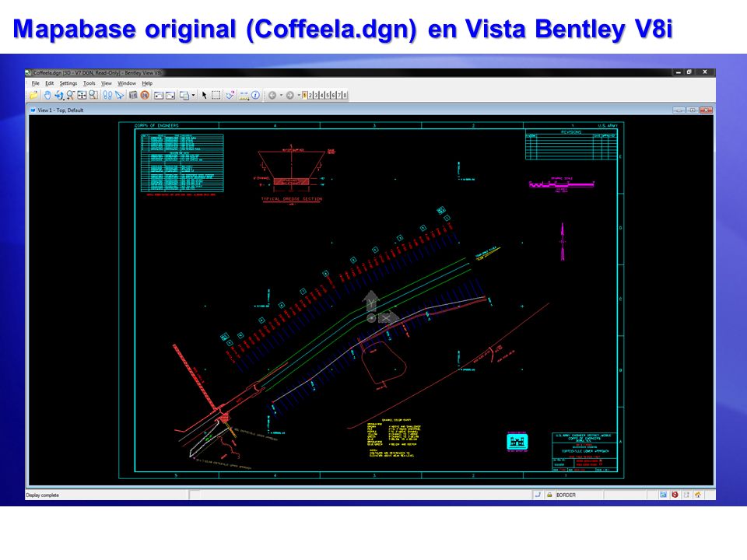Select the Place Fence dashed rectangle tool

(216, 95)
